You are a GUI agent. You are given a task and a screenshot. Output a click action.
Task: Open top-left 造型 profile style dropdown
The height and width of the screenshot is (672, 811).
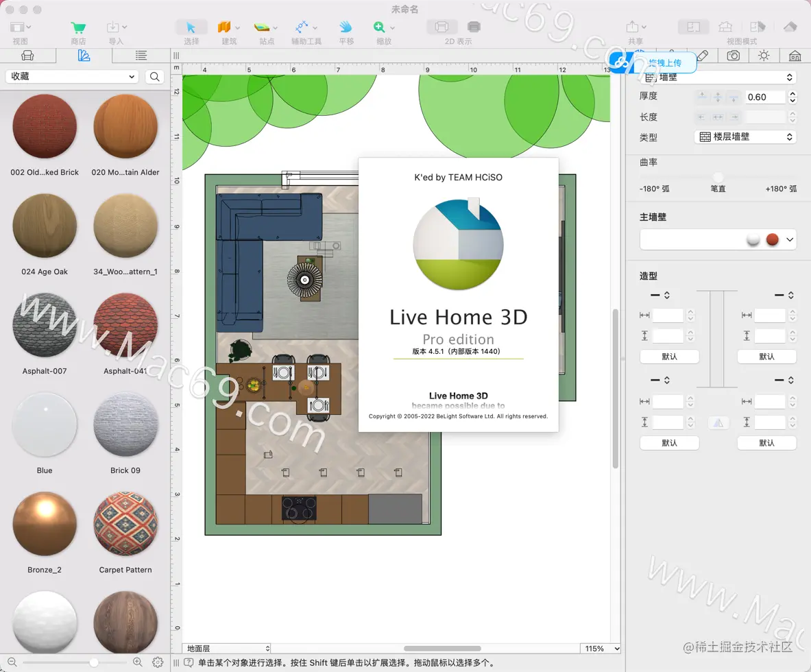coord(660,295)
